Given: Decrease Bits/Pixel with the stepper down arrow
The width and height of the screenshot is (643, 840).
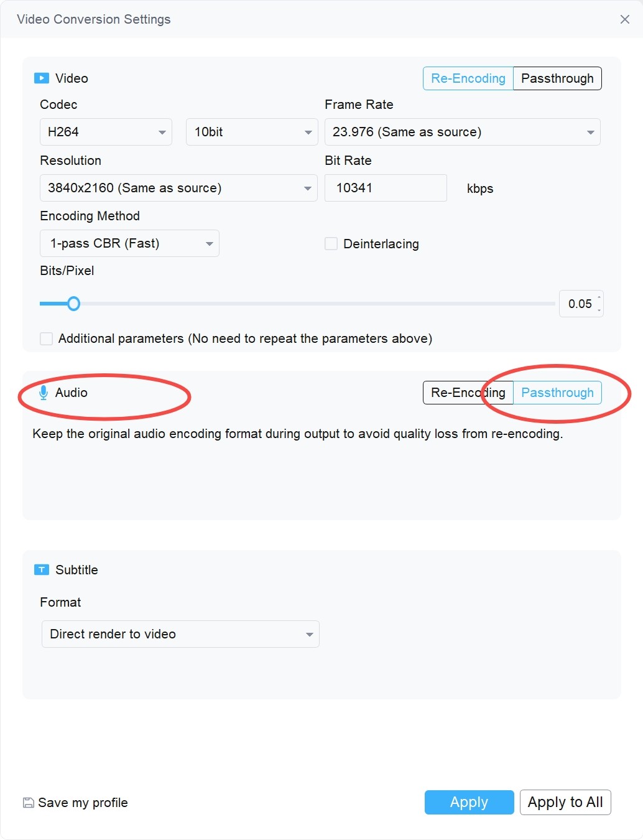Looking at the screenshot, I should pos(599,309).
